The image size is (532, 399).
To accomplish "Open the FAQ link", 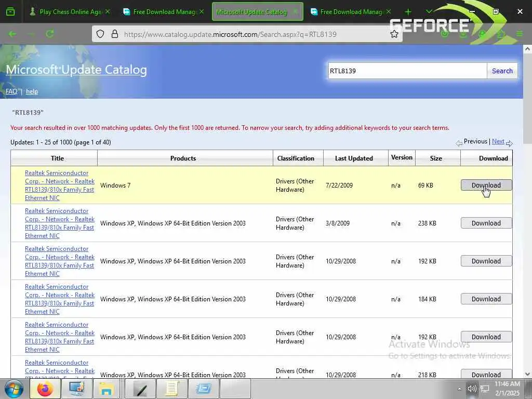I will (x=11, y=91).
